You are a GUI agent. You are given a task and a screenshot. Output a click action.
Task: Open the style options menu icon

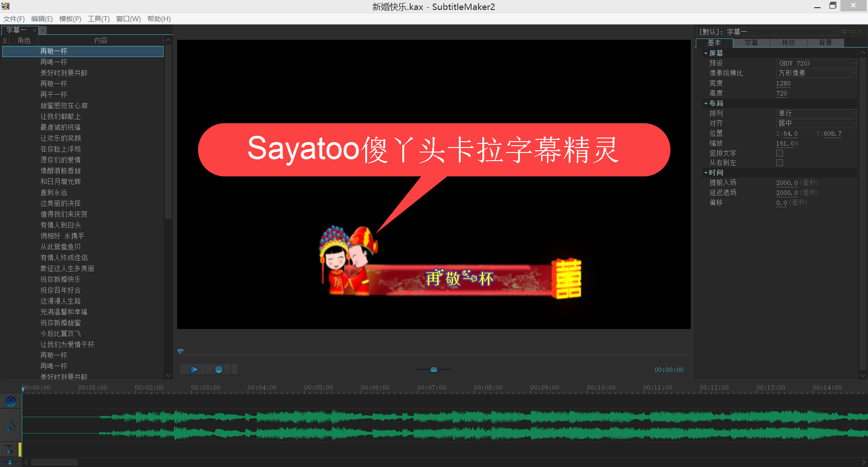[x=861, y=32]
